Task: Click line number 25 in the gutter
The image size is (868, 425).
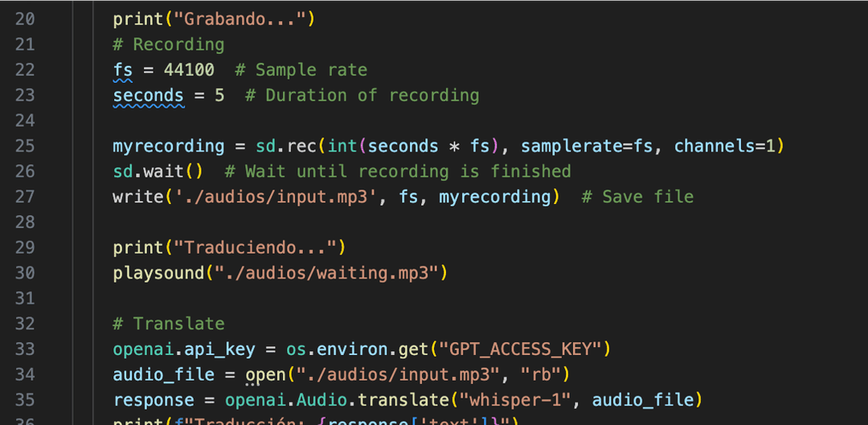Action: coord(25,145)
